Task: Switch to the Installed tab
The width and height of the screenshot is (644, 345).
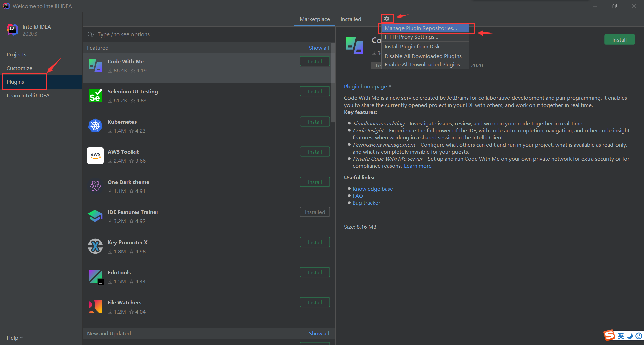Action: (351, 19)
